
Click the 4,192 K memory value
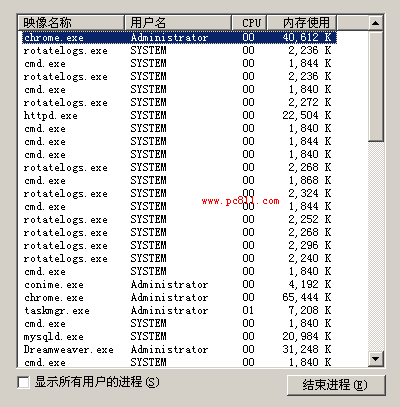point(310,284)
